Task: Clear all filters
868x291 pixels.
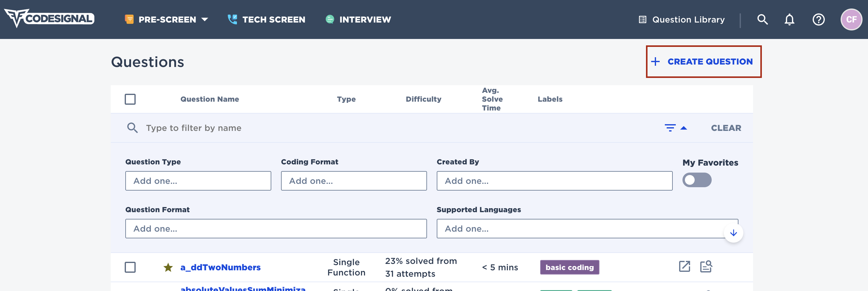Action: [726, 128]
